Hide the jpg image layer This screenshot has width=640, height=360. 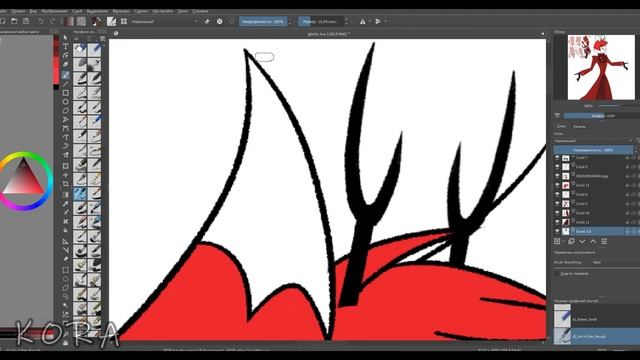point(557,176)
